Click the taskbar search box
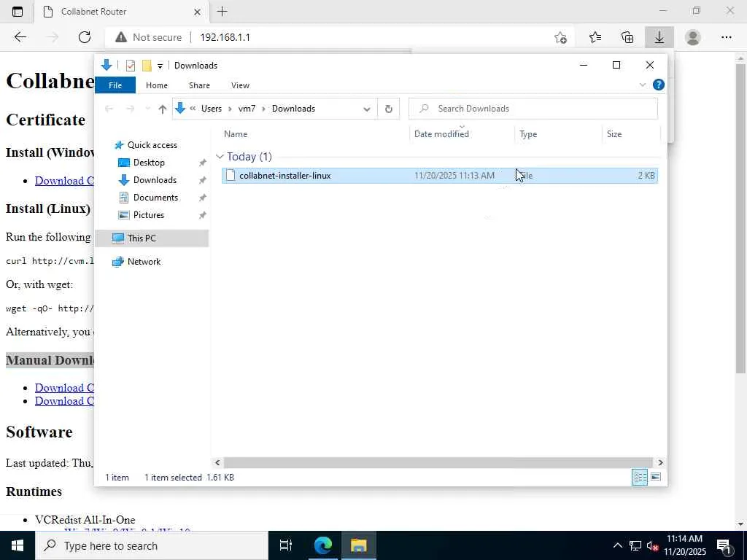Image resolution: width=747 pixels, height=560 pixels. [152, 545]
